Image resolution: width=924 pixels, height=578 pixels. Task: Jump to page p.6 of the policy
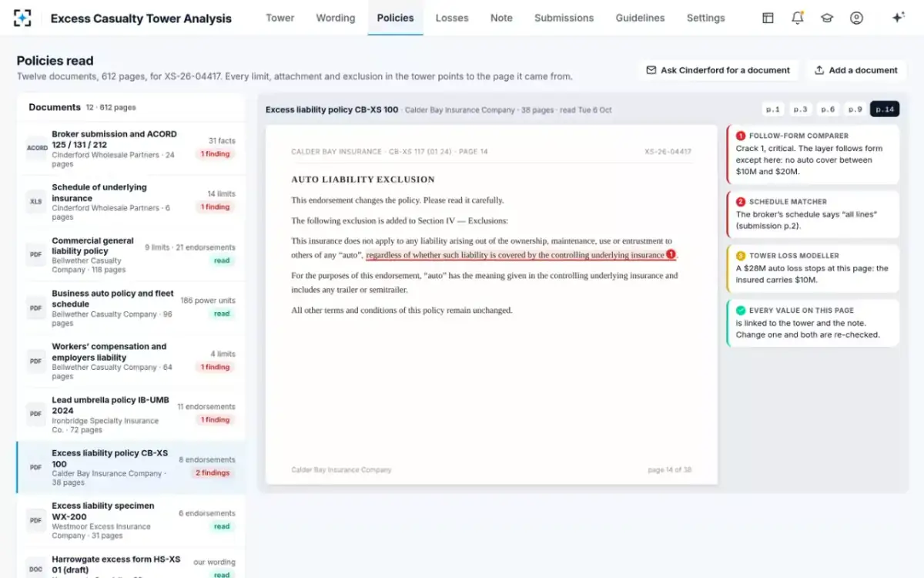[x=828, y=109]
